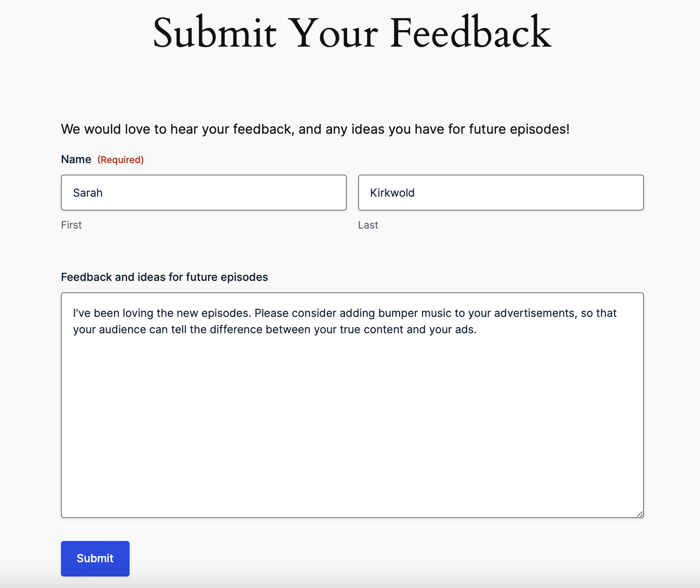This screenshot has width=700, height=588.
Task: Click the 'We would love to hear' intro text
Action: point(315,129)
